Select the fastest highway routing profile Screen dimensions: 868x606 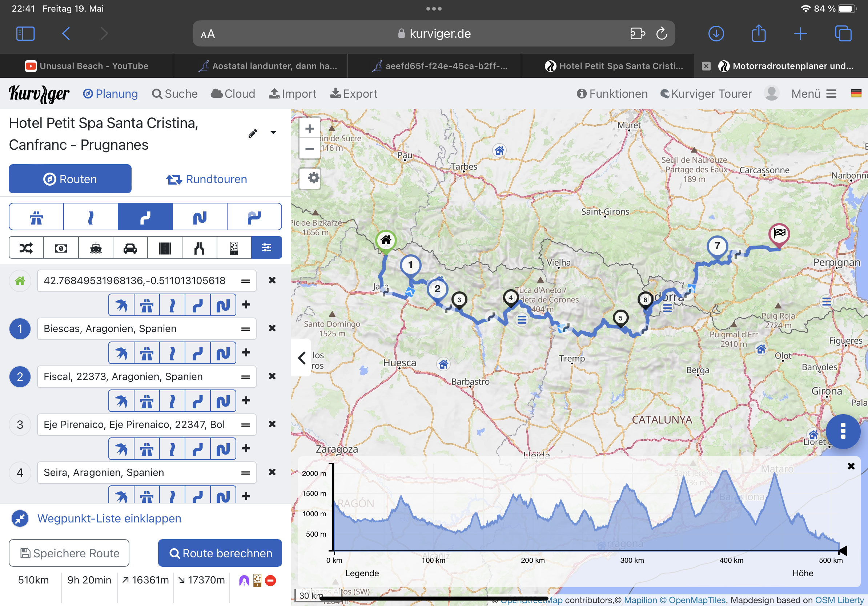point(36,217)
